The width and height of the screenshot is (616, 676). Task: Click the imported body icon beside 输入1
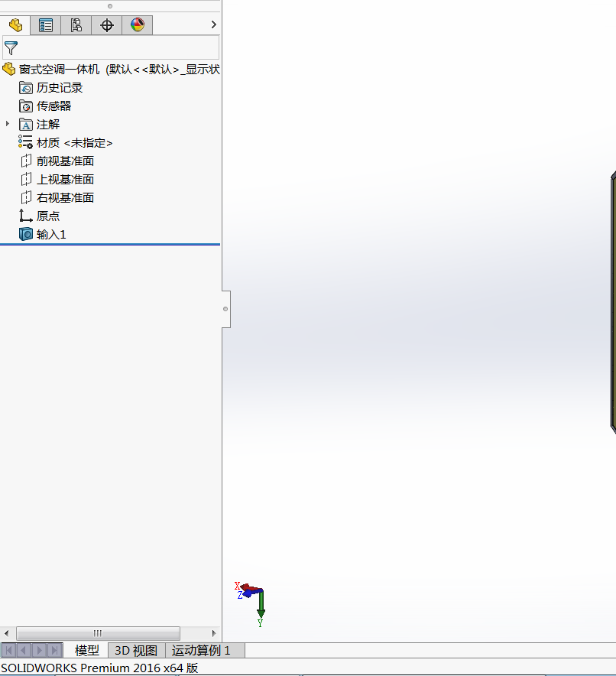(x=26, y=234)
